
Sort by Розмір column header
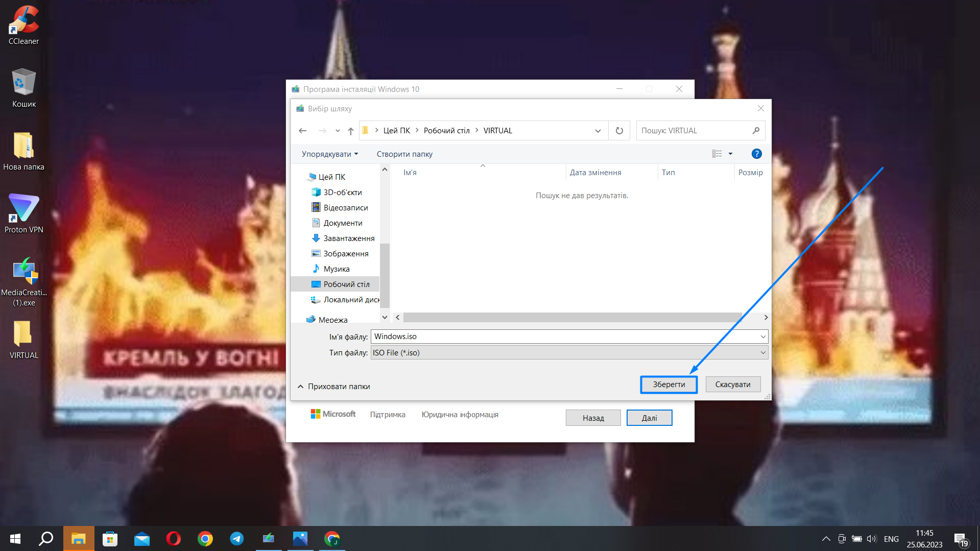751,173
